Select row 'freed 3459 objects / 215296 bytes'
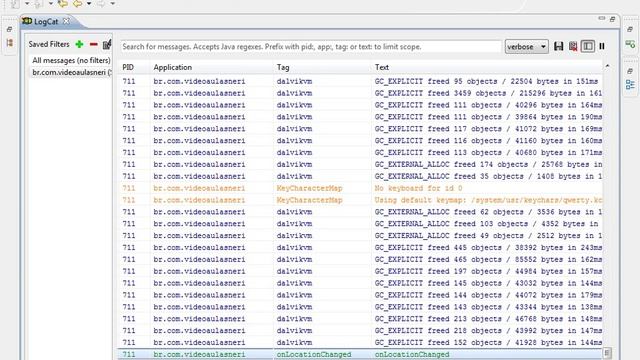This screenshot has width=640, height=360. tap(360, 93)
